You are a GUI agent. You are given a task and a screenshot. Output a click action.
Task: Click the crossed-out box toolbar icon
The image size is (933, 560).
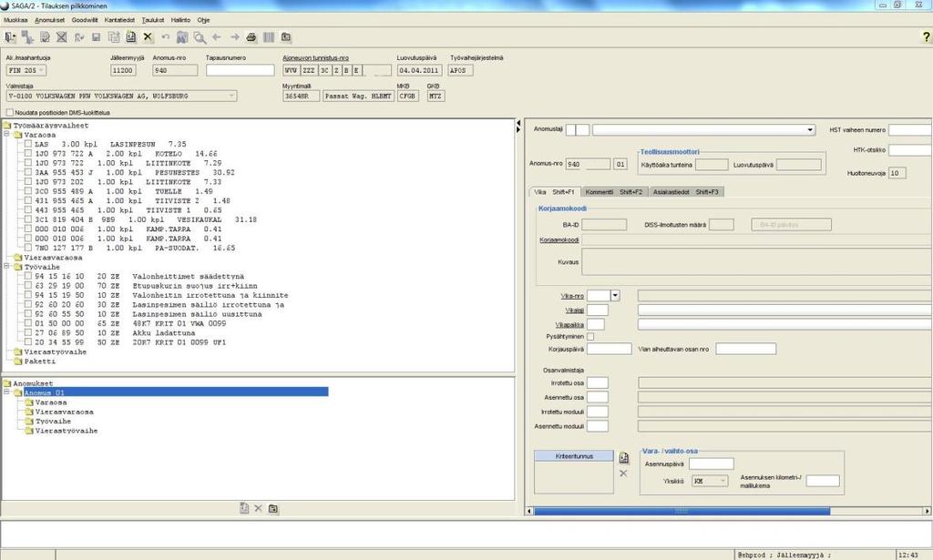click(x=61, y=37)
